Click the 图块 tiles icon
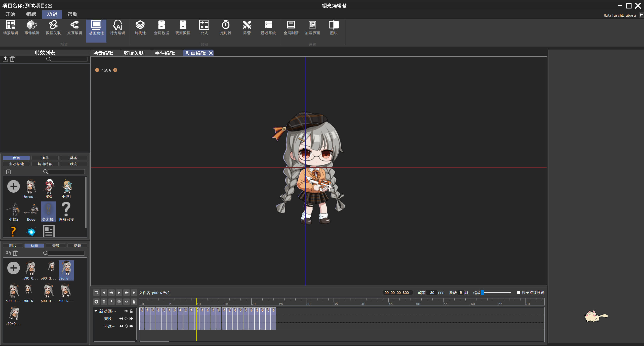 (x=333, y=28)
